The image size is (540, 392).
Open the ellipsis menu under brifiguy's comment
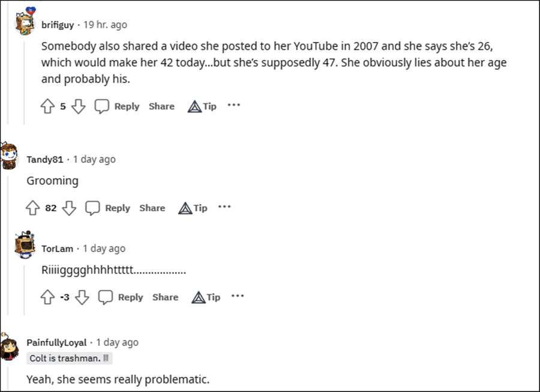click(x=234, y=106)
